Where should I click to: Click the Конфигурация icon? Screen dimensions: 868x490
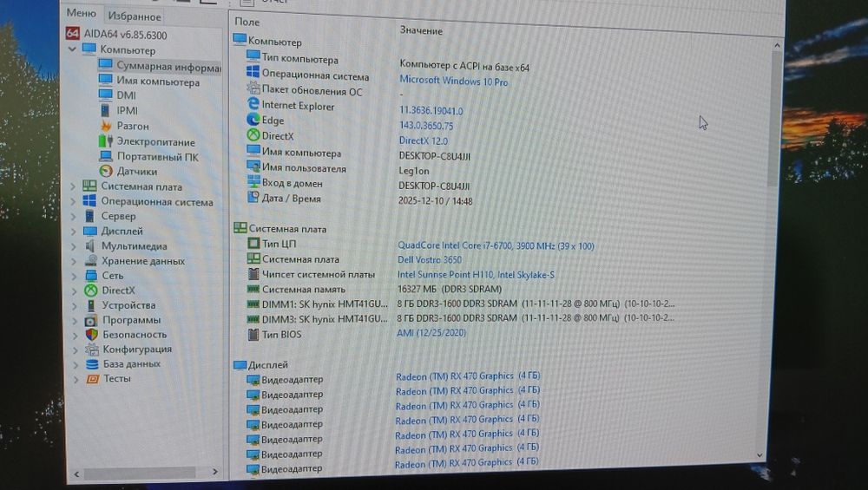click(x=92, y=349)
